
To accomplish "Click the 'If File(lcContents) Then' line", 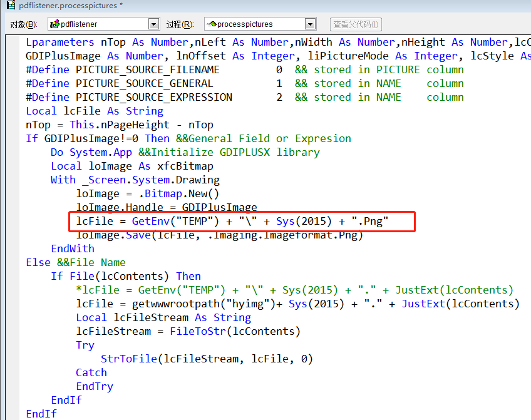I will [x=126, y=277].
